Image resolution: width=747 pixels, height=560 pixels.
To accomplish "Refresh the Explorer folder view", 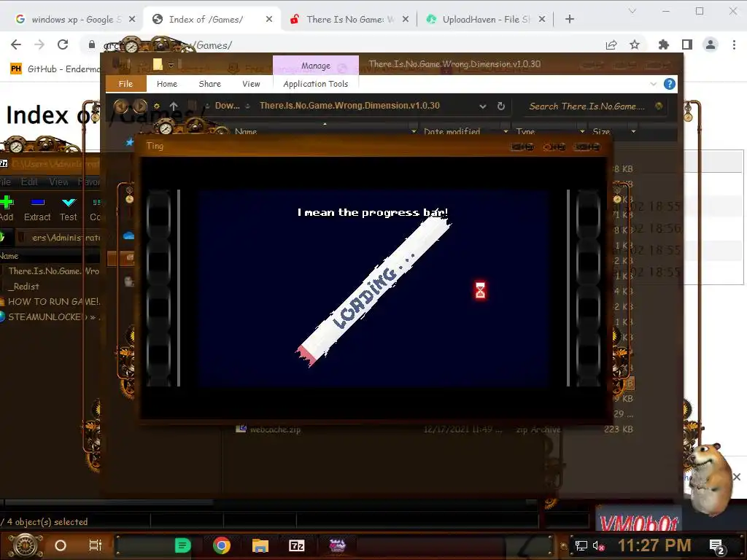I will 500,106.
